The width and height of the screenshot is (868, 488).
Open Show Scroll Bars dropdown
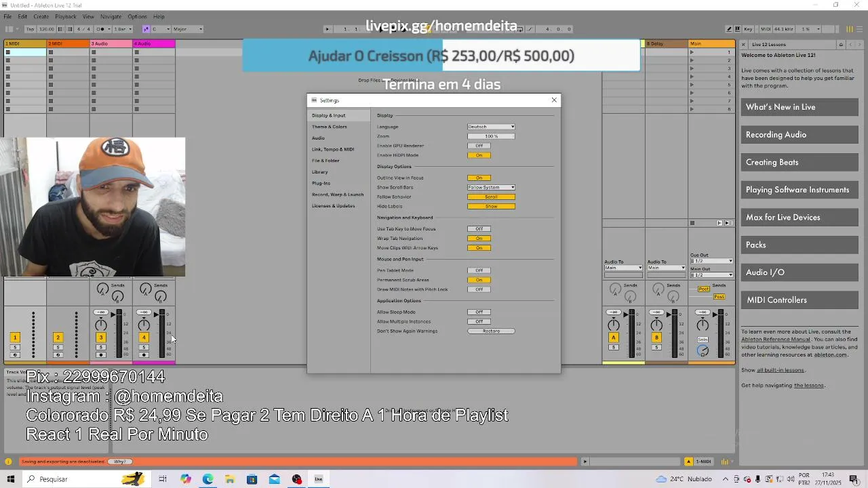click(x=491, y=187)
